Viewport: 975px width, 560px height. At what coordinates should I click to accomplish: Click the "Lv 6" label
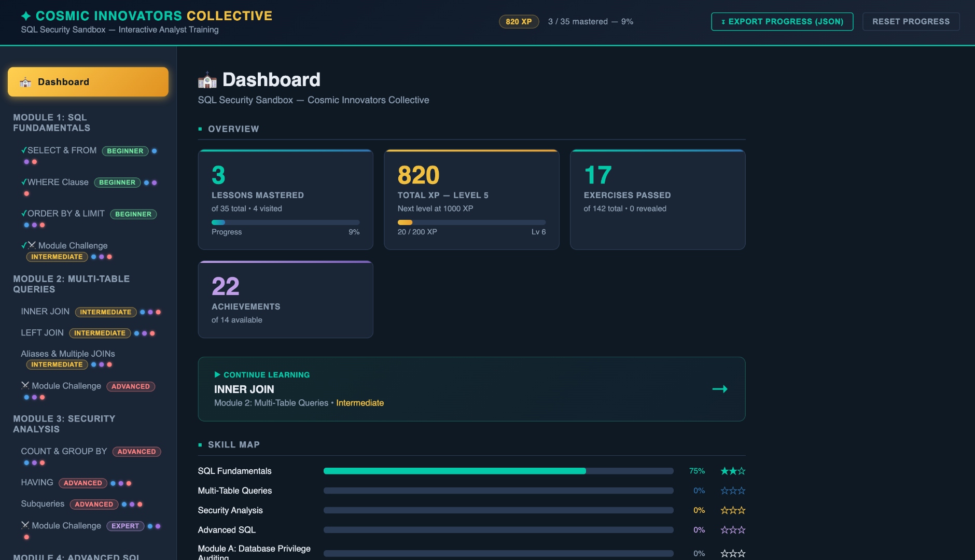tap(538, 232)
